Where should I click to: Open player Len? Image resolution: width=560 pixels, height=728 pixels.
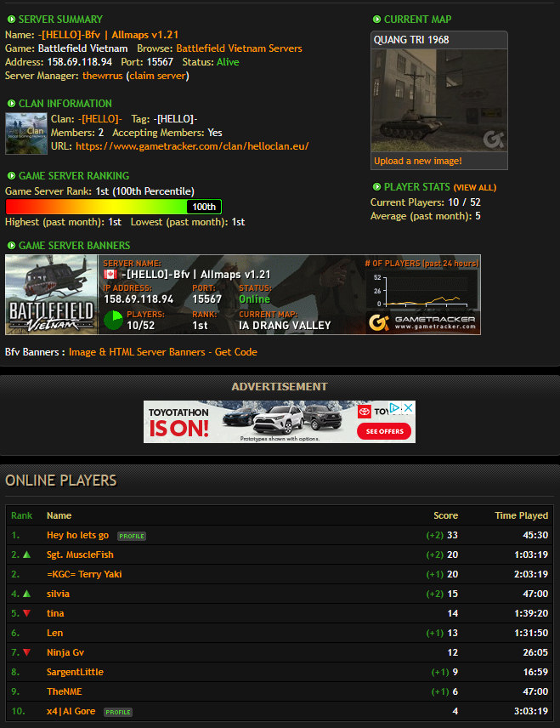(54, 633)
